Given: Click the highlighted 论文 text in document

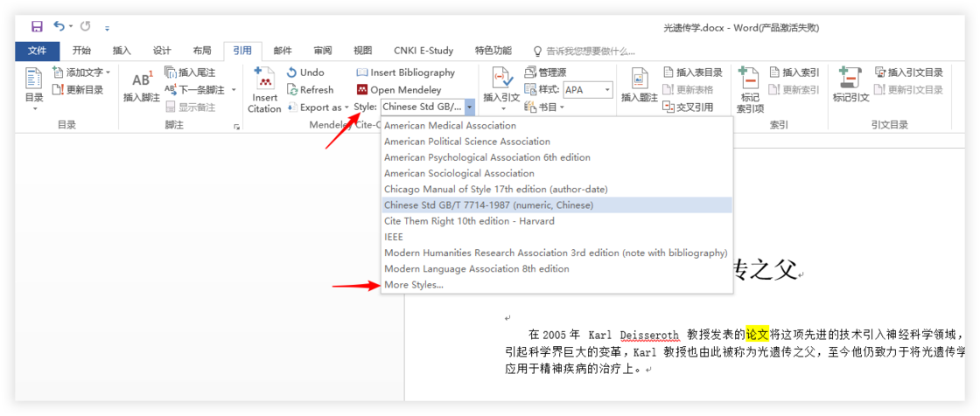Looking at the screenshot, I should click(x=758, y=334).
